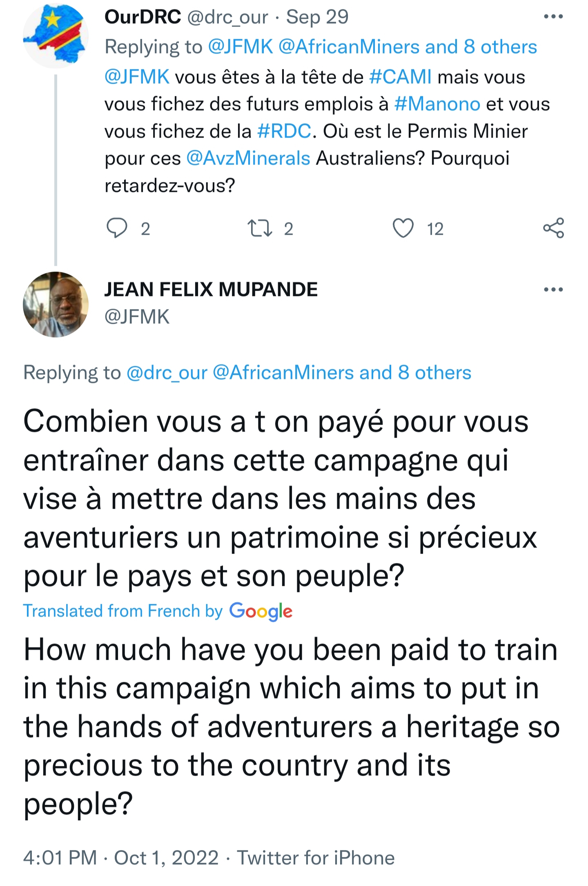Click the reply icon on OurDRC tweet

tap(117, 228)
